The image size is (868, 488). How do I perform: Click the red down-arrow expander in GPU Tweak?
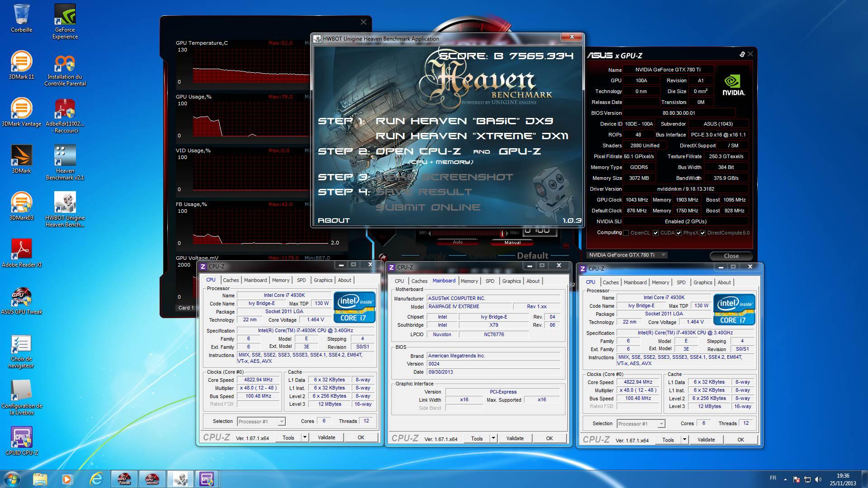(566, 246)
